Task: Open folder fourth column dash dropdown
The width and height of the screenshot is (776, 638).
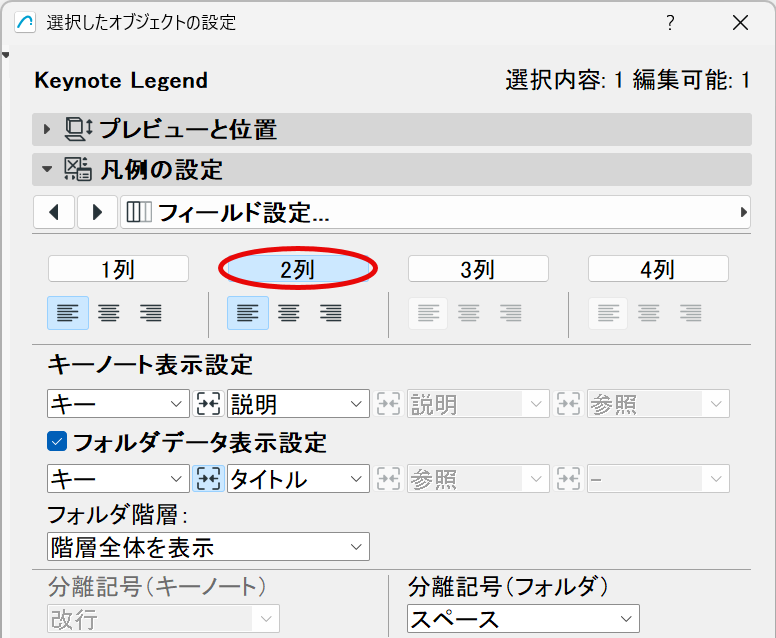Action: pos(659,479)
